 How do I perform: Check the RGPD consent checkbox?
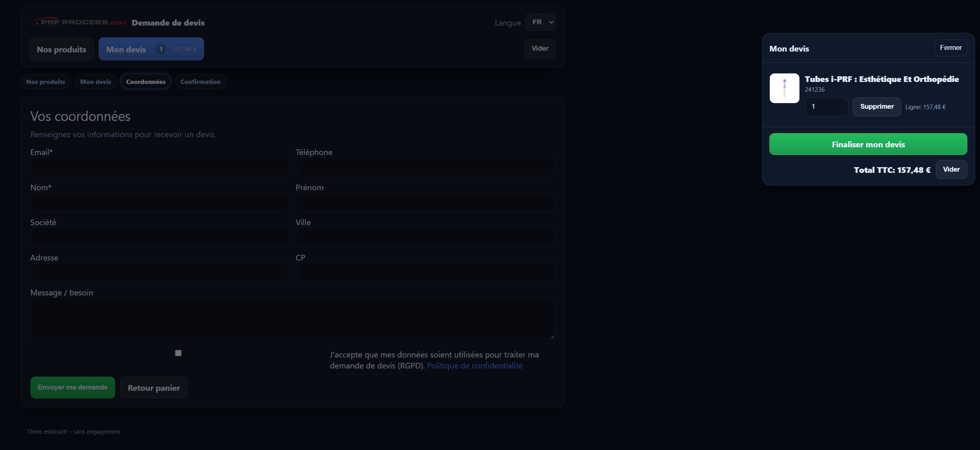178,353
